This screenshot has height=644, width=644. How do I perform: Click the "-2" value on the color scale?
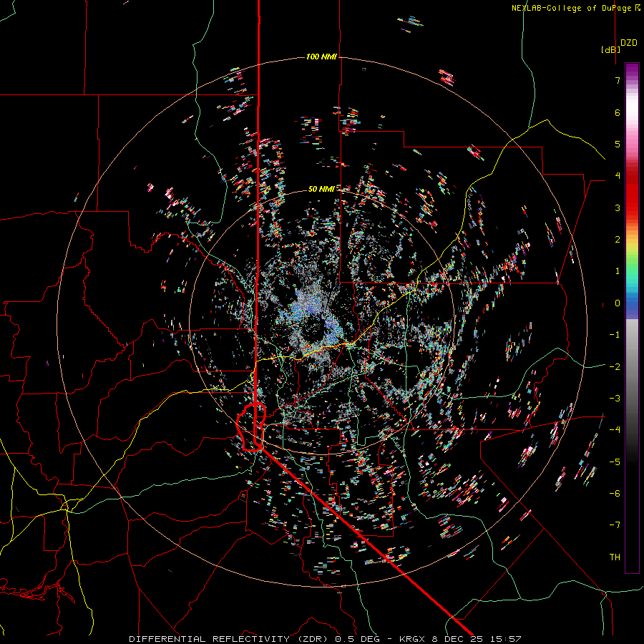[615, 366]
